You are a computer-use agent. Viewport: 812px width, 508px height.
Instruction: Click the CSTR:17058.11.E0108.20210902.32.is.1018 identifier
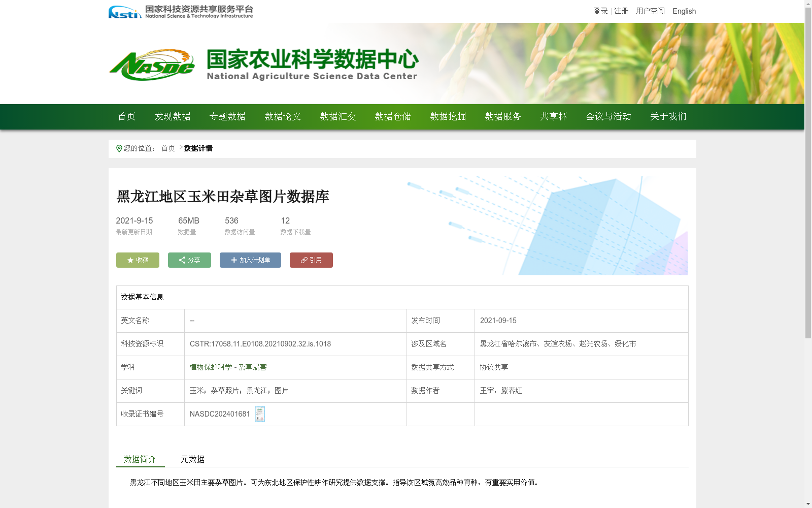click(x=260, y=344)
